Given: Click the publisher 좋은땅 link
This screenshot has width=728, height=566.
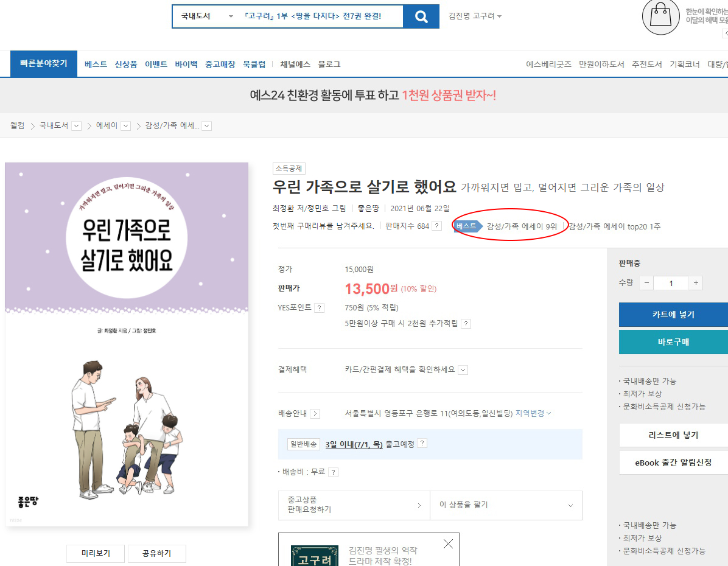Looking at the screenshot, I should click(x=368, y=209).
